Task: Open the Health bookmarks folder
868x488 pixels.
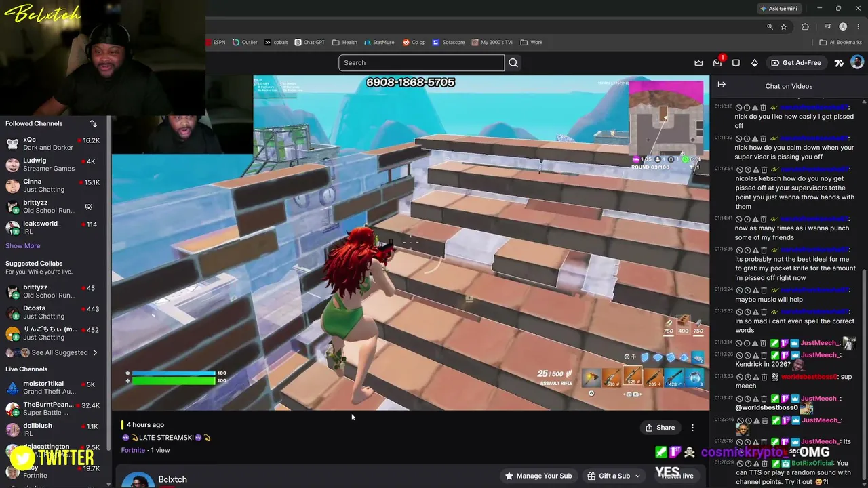Action: (x=344, y=42)
